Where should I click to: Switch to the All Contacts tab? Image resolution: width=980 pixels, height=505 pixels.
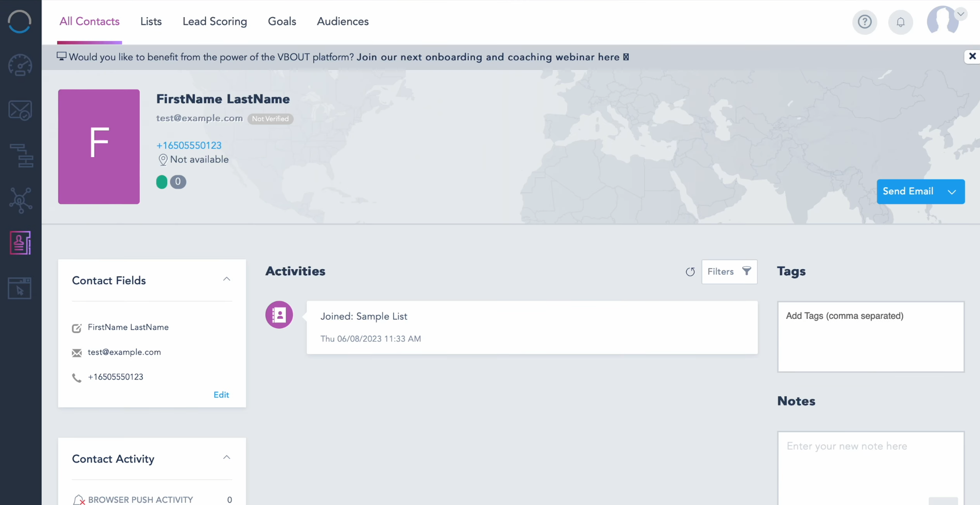click(x=90, y=21)
